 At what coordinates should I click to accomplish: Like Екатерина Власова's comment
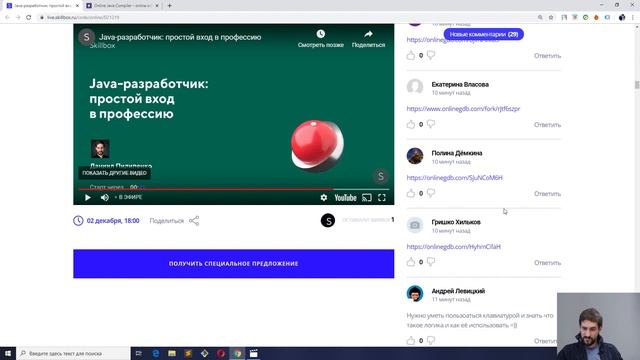(411, 124)
